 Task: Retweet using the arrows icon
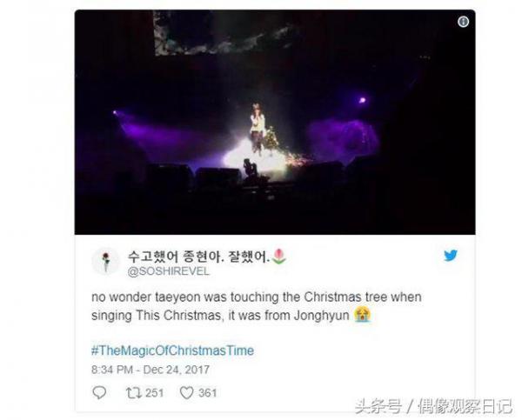[x=133, y=393]
